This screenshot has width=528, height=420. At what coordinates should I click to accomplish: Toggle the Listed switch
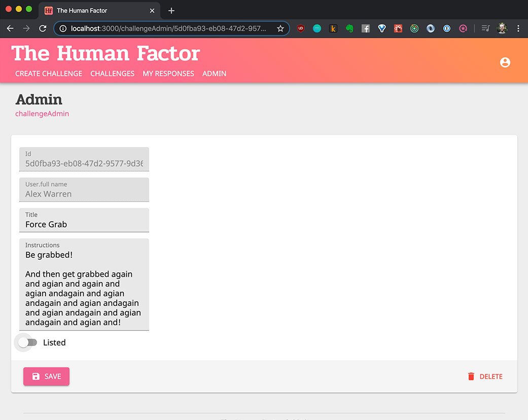coord(27,342)
